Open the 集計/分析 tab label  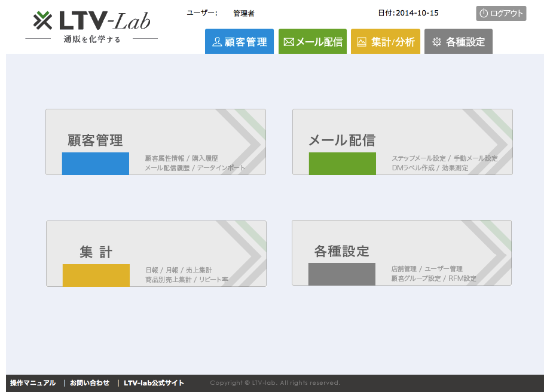[393, 42]
